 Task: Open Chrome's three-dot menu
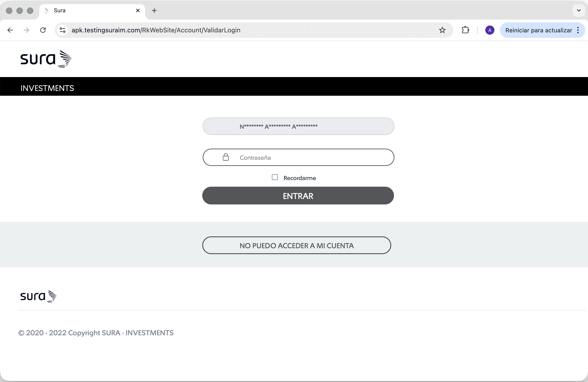click(578, 30)
